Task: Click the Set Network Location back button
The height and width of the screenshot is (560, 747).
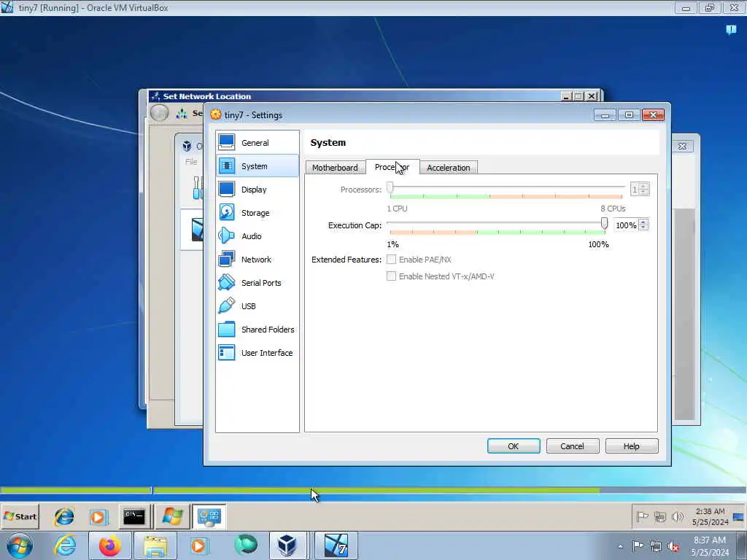Action: point(160,113)
